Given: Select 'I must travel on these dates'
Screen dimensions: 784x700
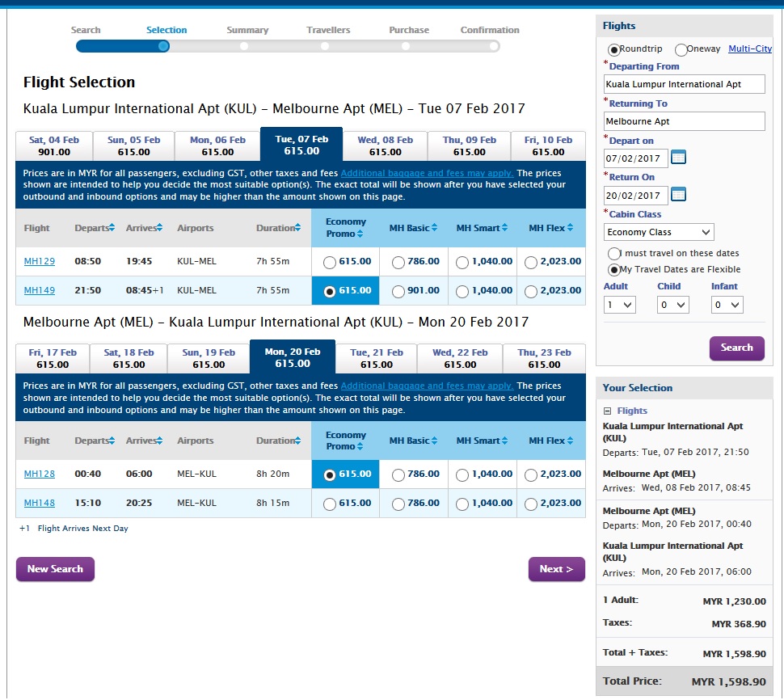Looking at the screenshot, I should (614, 254).
